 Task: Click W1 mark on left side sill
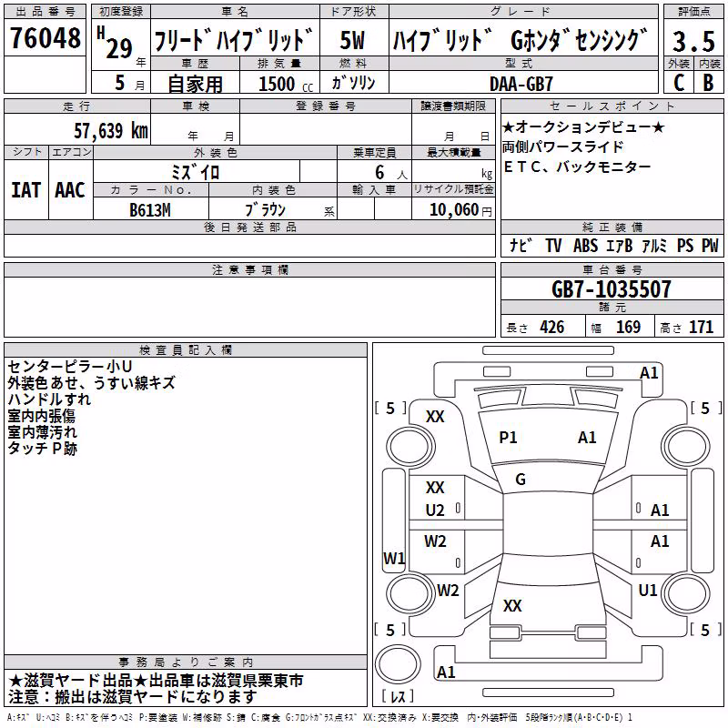point(394,558)
